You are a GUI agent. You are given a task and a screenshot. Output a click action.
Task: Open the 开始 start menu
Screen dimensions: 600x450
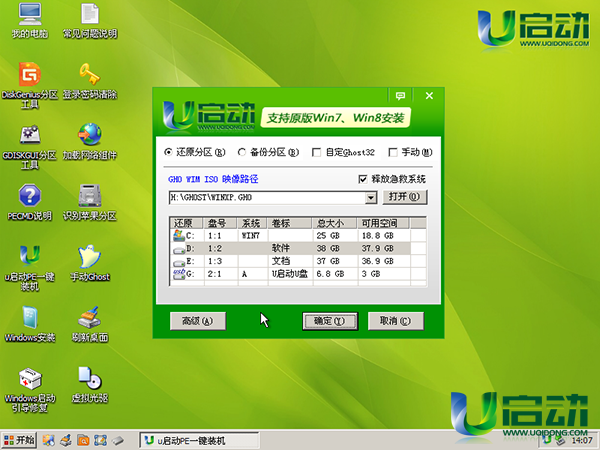[19, 440]
